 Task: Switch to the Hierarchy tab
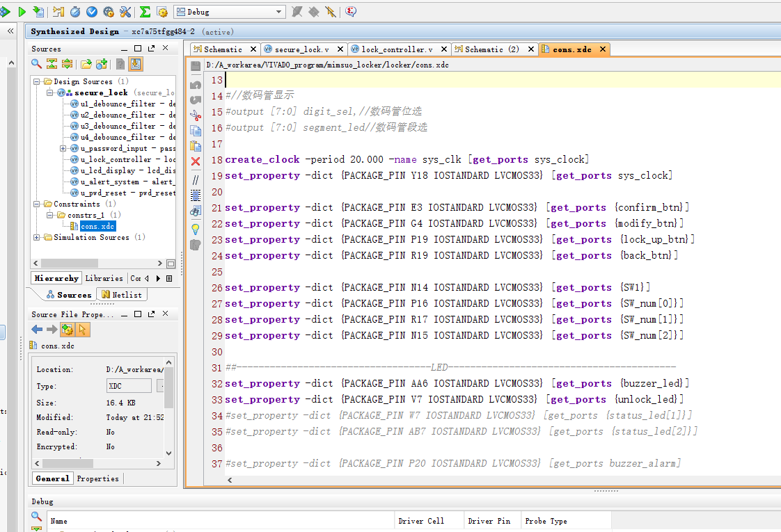point(56,278)
